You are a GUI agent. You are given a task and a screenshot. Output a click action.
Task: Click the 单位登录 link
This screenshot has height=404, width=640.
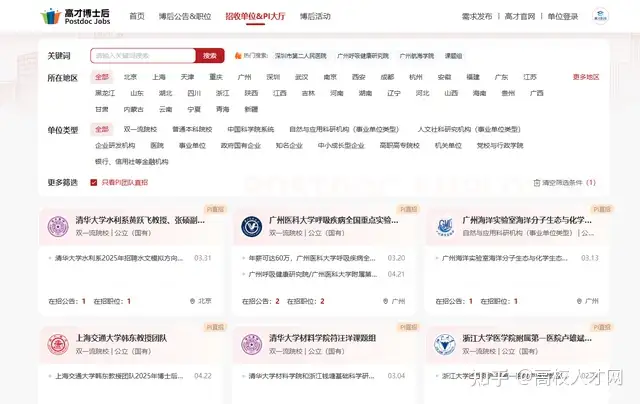coord(564,16)
